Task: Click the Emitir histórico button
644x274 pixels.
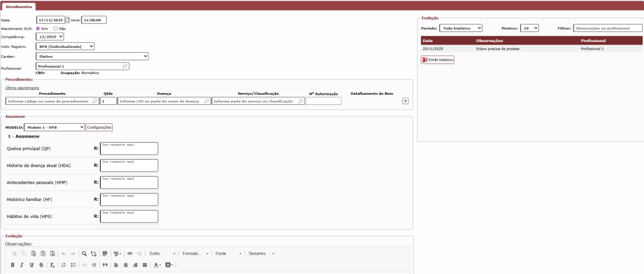Action: pyautogui.click(x=438, y=60)
